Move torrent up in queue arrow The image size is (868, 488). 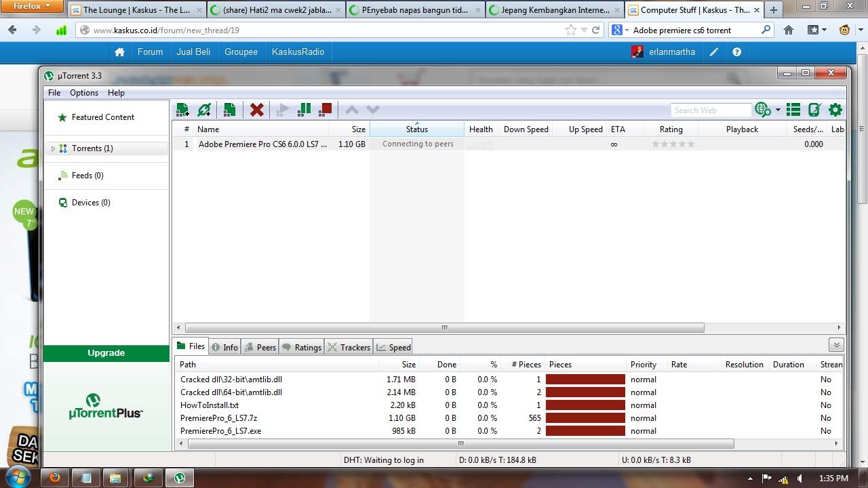point(351,110)
